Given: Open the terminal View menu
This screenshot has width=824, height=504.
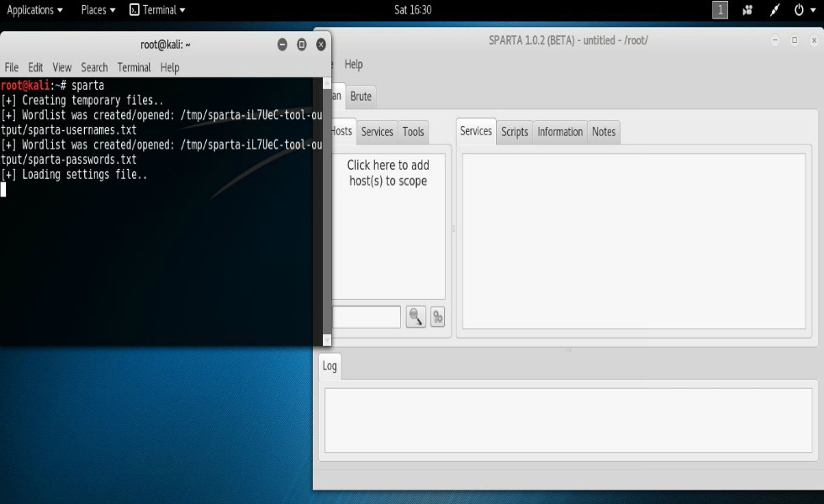Looking at the screenshot, I should click(x=62, y=67).
